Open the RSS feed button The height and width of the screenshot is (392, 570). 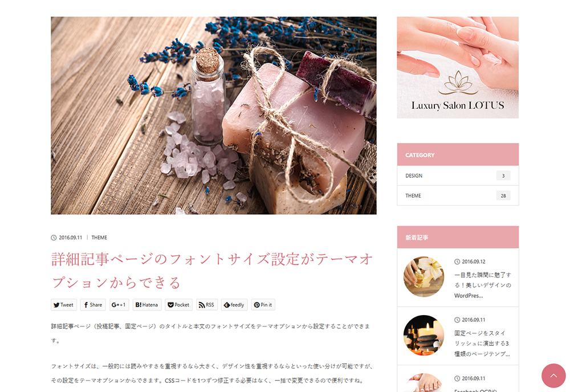coord(207,305)
